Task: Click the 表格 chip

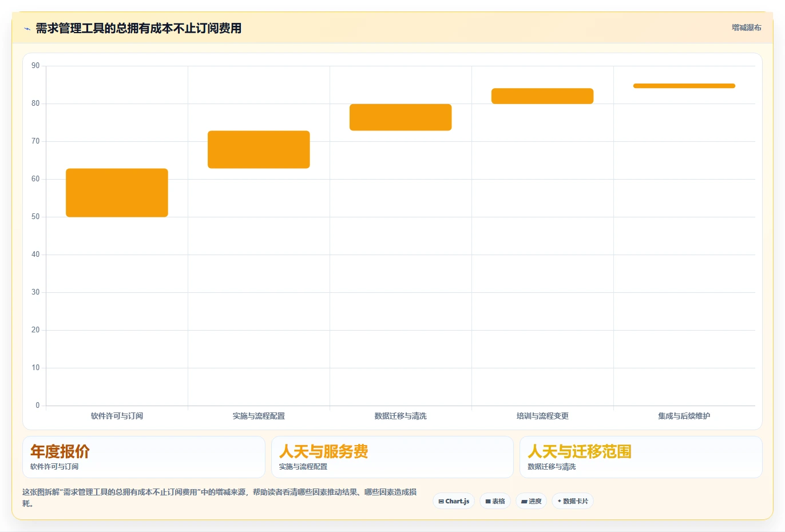Action: point(495,501)
